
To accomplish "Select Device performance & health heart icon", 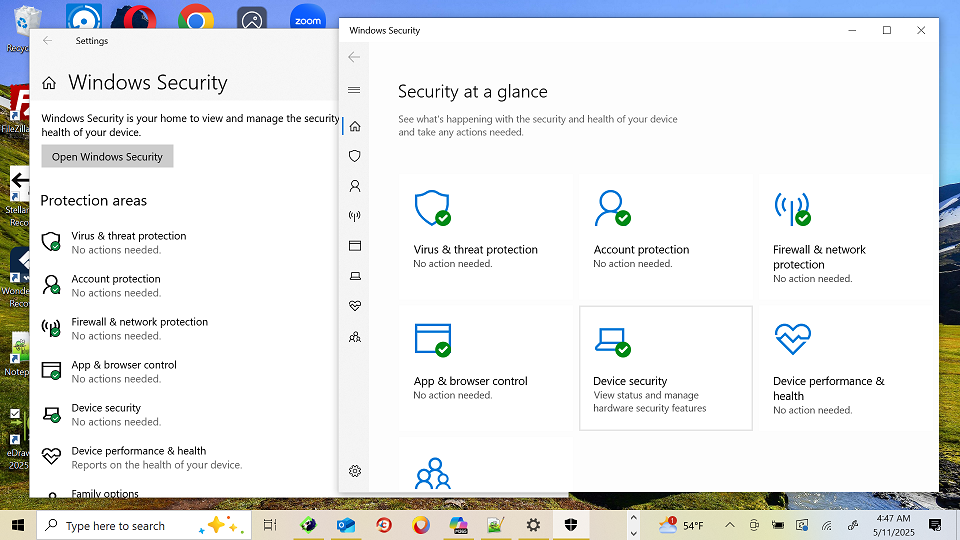I will [x=354, y=306].
